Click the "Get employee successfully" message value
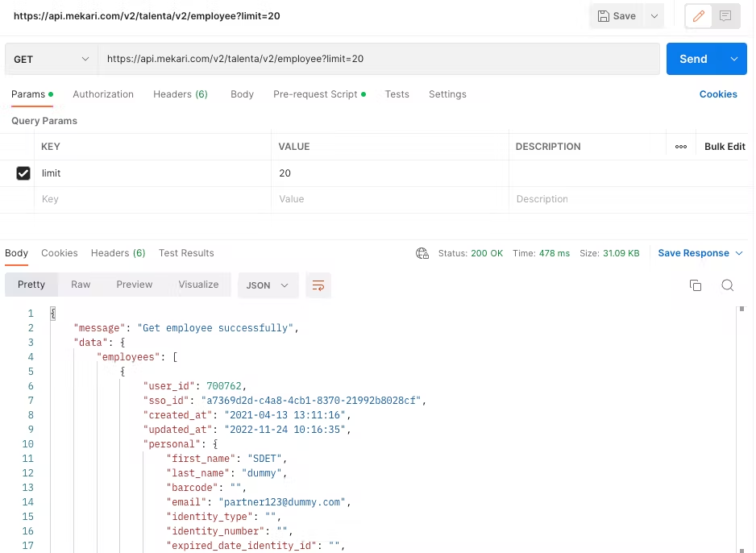Image resolution: width=756 pixels, height=553 pixels. click(215, 328)
